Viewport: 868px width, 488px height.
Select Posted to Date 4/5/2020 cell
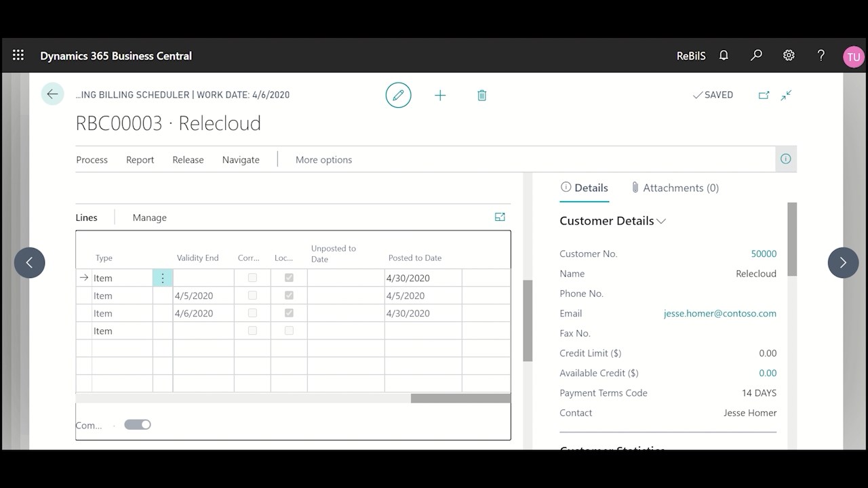(x=423, y=296)
